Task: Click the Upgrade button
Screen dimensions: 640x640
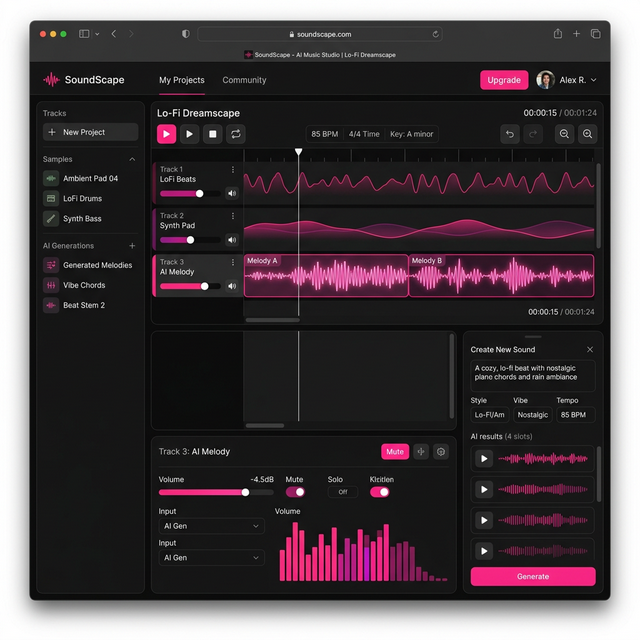Action: point(504,80)
